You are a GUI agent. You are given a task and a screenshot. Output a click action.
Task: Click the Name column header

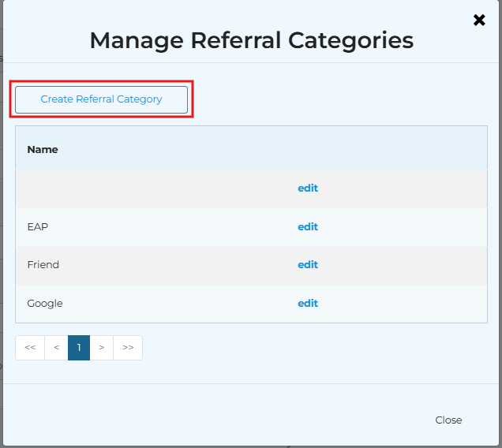coord(43,149)
